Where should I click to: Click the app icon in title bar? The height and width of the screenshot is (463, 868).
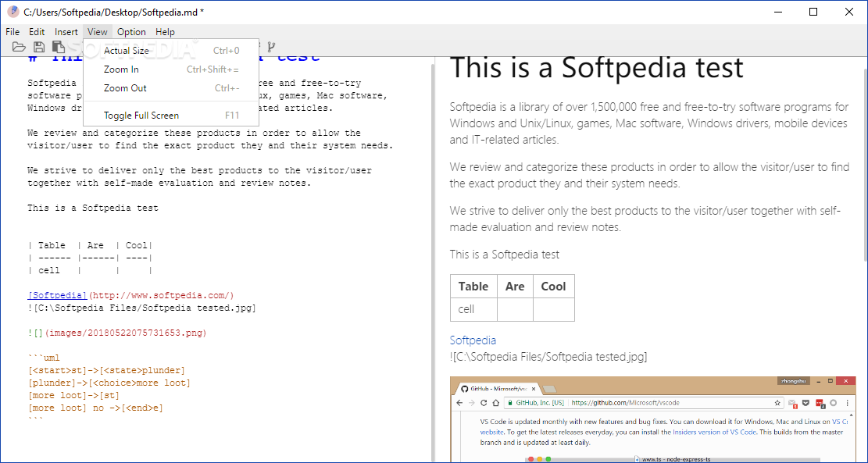coord(13,12)
